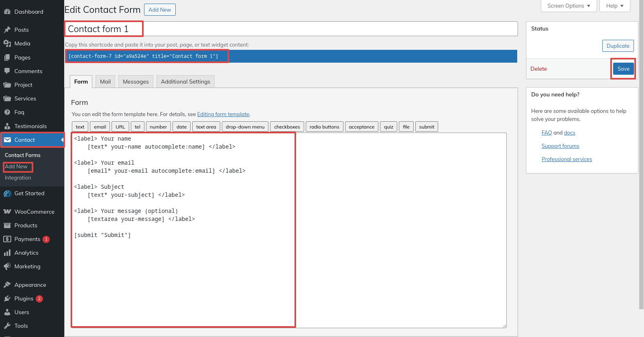
Task: Click the Project folder icon
Action: coord(7,85)
